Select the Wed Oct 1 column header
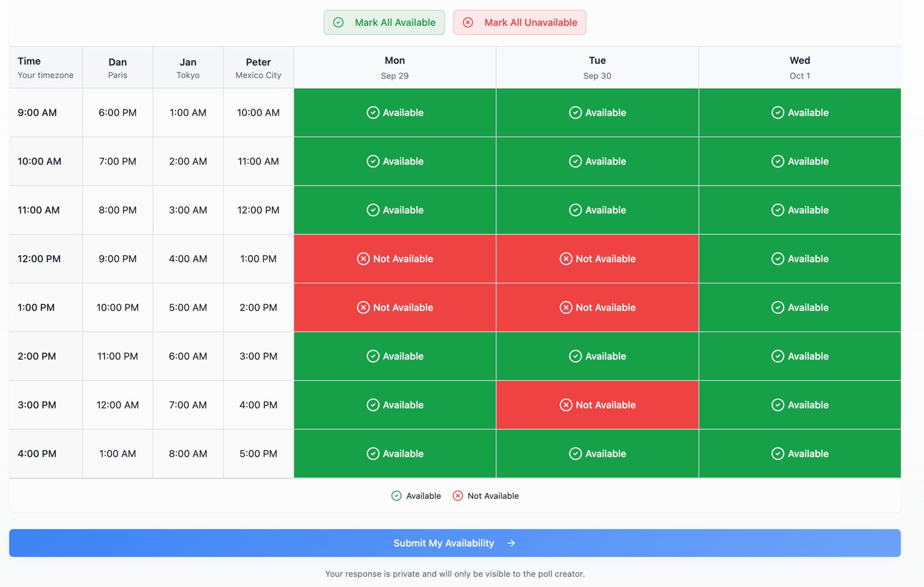This screenshot has width=924, height=587. (799, 68)
